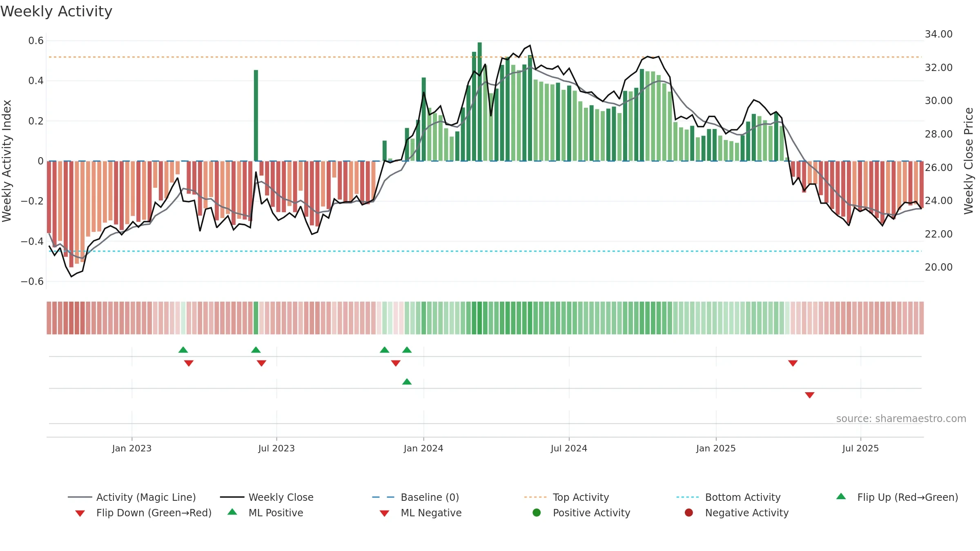Toggle the Flip Up (Red→Green) legend entry

pyautogui.click(x=897, y=497)
